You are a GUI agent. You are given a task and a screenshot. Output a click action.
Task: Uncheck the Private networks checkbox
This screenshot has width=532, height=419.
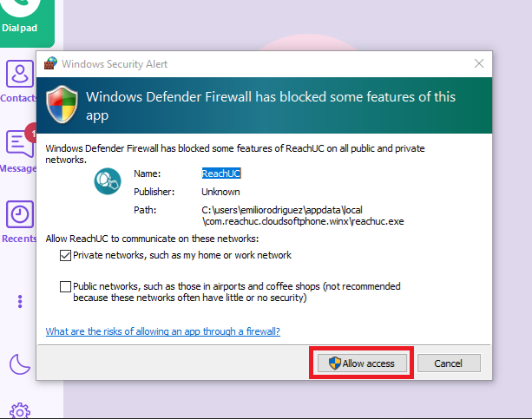pyautogui.click(x=65, y=255)
